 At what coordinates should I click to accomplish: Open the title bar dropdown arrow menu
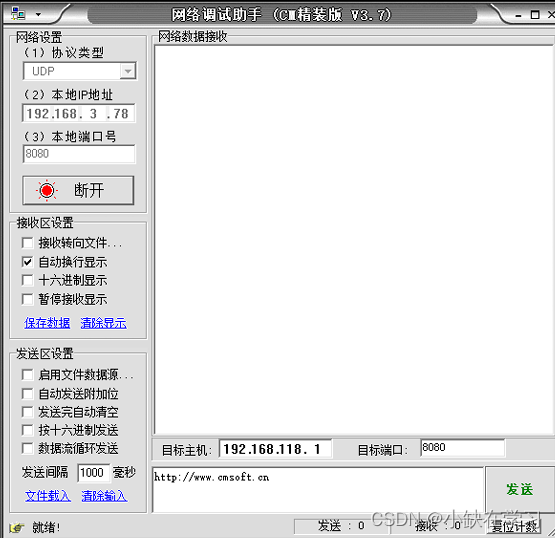[x=38, y=15]
